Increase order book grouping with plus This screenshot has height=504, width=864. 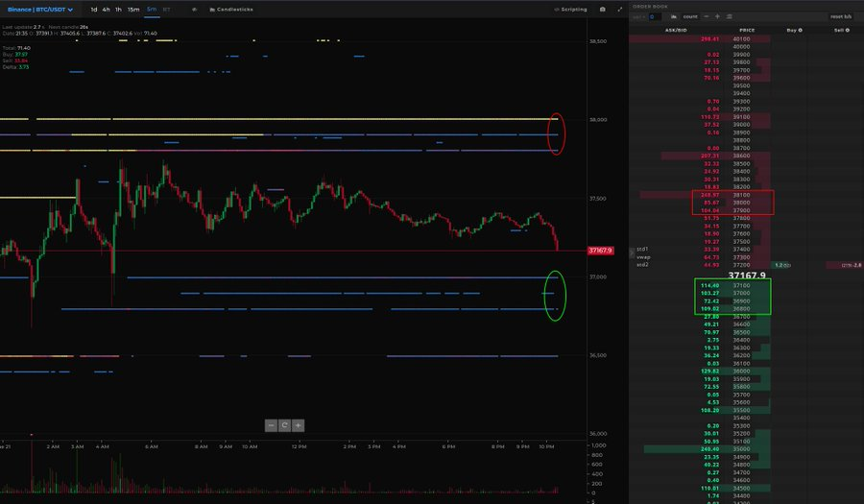tap(716, 16)
